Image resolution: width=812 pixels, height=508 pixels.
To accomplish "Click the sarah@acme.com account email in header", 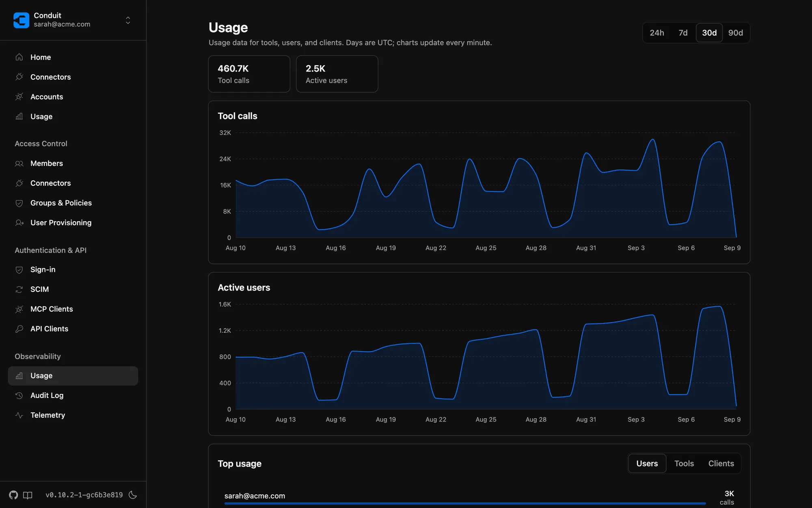I will 62,24.
